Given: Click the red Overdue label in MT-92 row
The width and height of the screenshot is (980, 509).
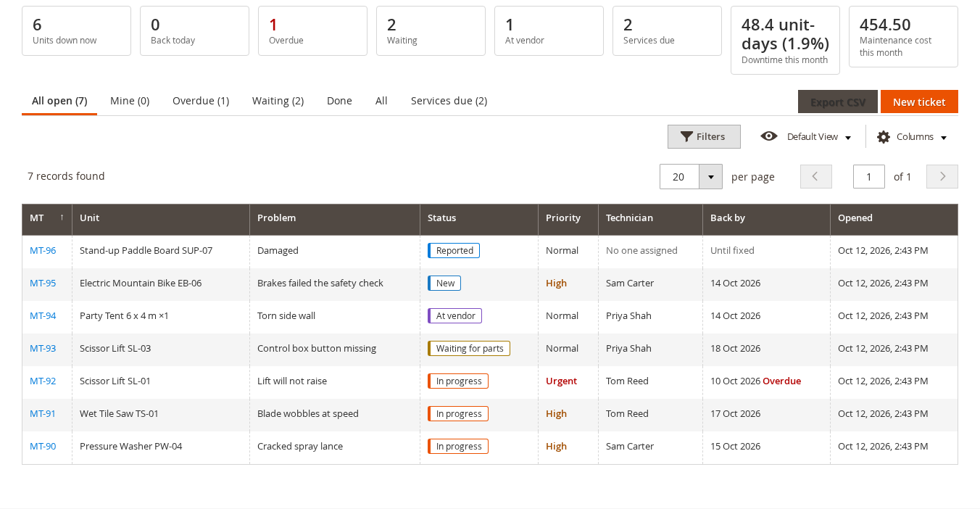Looking at the screenshot, I should pyautogui.click(x=782, y=381).
